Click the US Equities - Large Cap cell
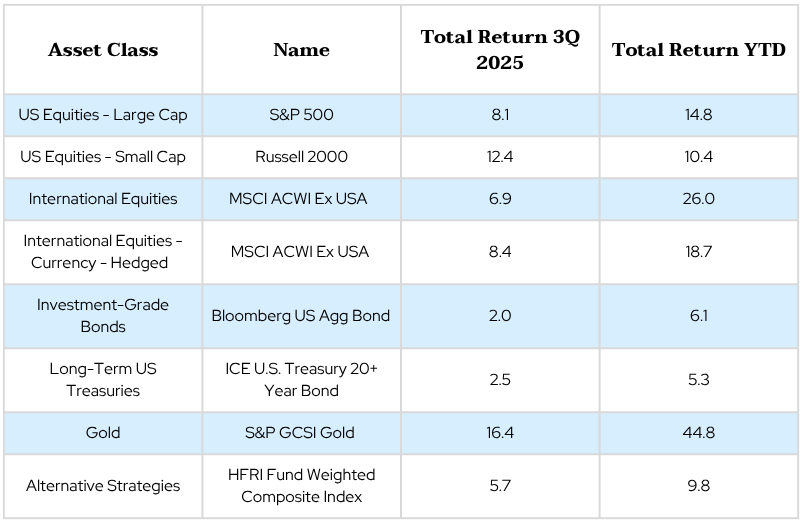 103,115
